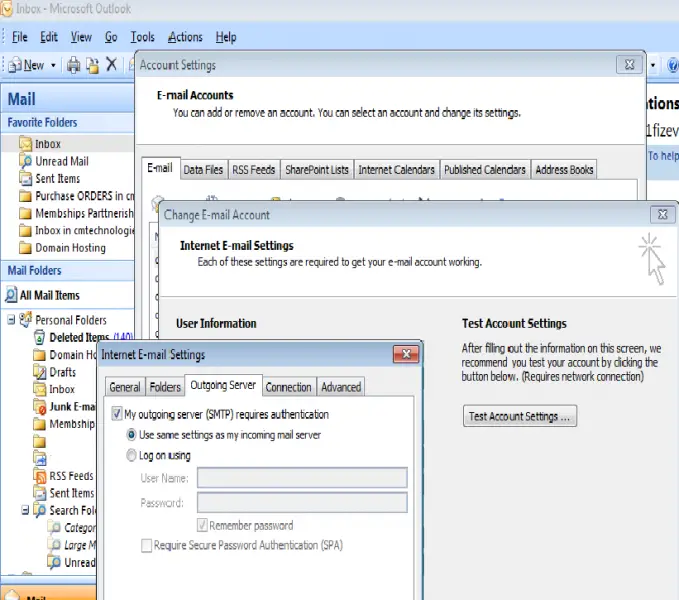679x600 pixels.
Task: Click the Domain Hosting favorite folder icon
Action: tap(26, 248)
